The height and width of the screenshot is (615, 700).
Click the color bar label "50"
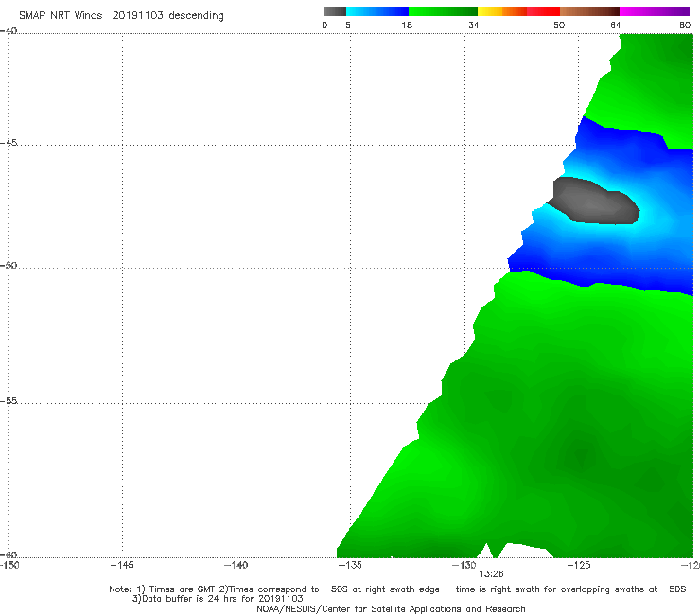pyautogui.click(x=559, y=25)
